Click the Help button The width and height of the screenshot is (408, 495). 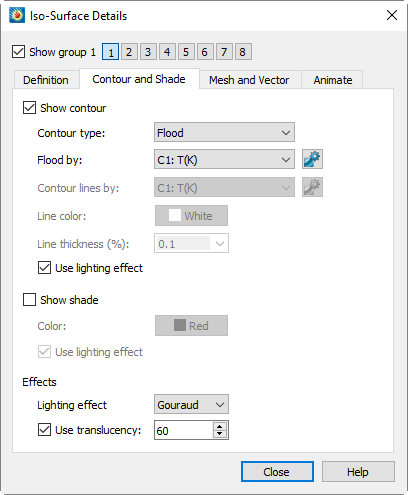(x=358, y=472)
